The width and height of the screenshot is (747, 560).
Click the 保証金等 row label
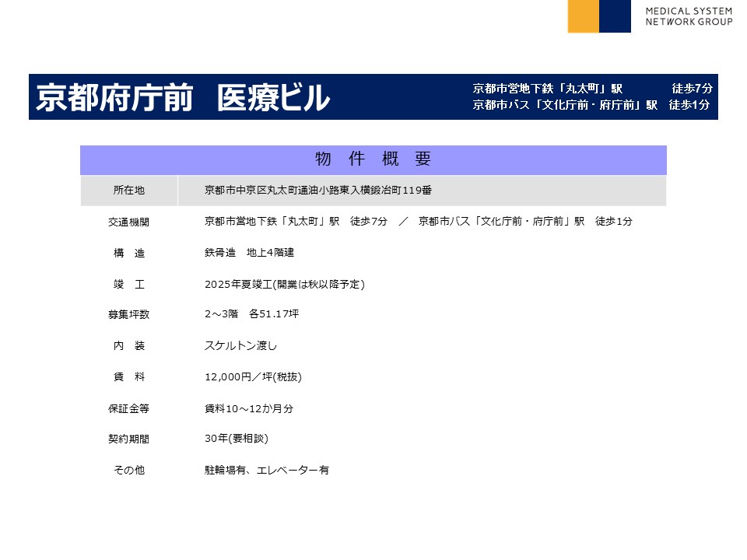point(128,408)
